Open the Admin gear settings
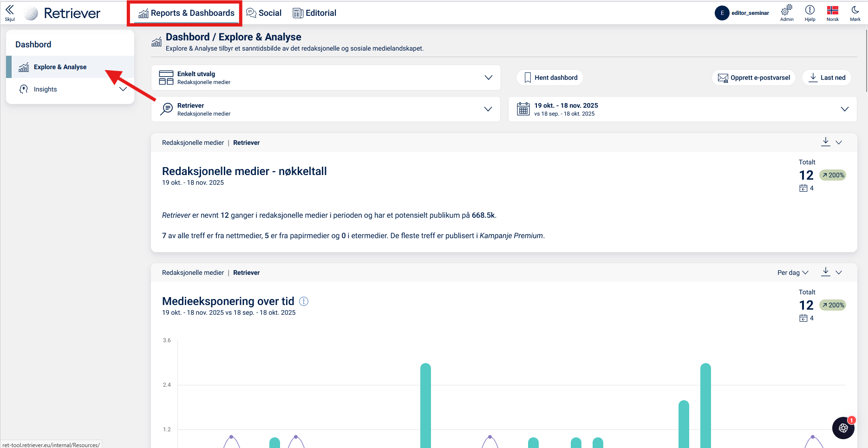 pos(787,13)
